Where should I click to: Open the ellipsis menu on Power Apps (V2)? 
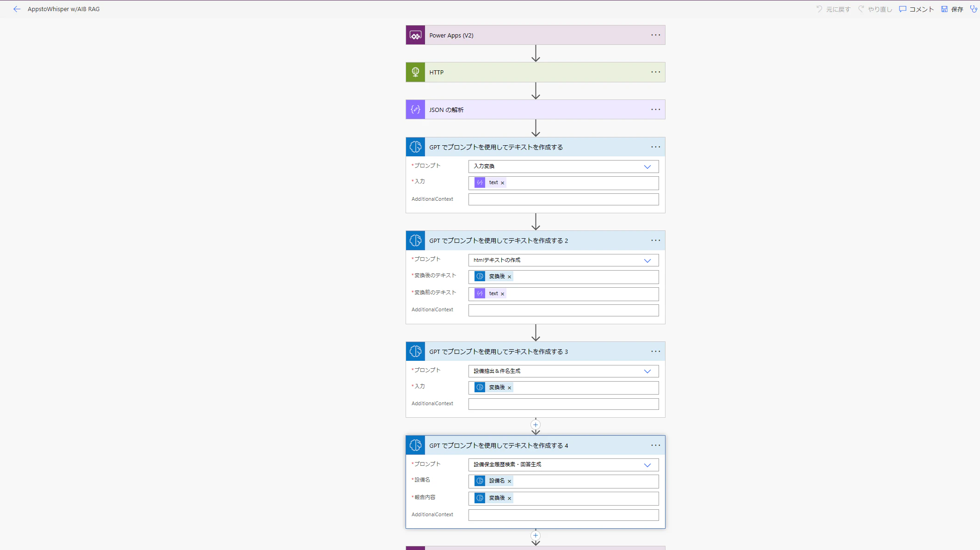[x=656, y=35]
